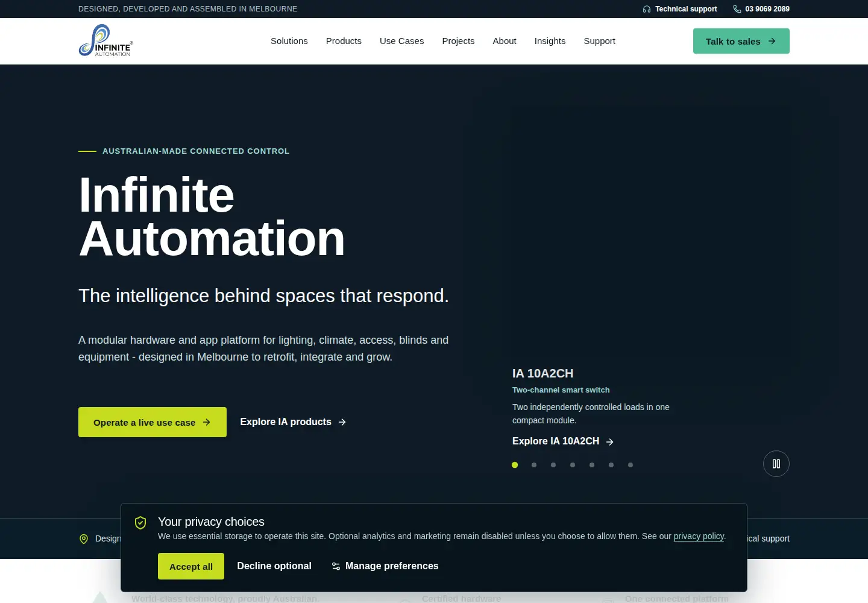Click the sliders icon beside Manage preferences
This screenshot has height=603, width=868.
coord(336,566)
